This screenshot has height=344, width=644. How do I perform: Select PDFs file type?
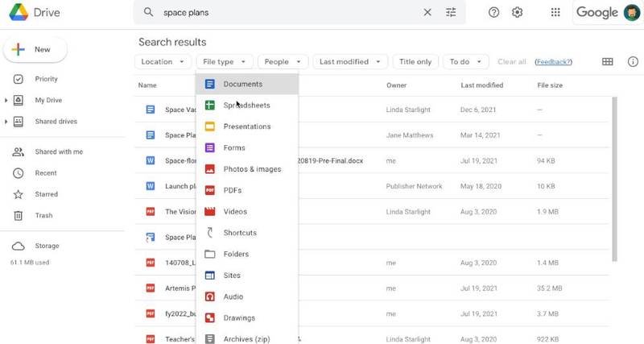click(x=247, y=190)
